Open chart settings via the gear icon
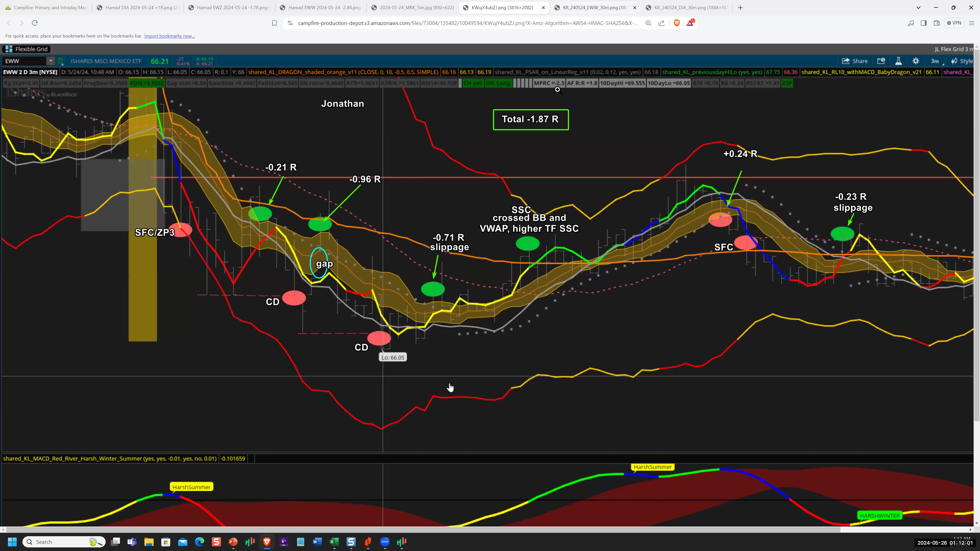 (x=916, y=61)
